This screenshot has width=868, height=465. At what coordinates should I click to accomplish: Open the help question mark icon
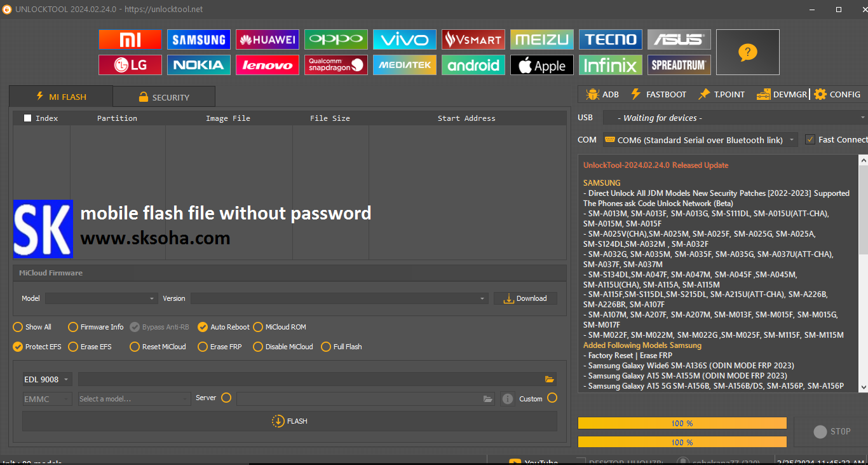coord(747,52)
